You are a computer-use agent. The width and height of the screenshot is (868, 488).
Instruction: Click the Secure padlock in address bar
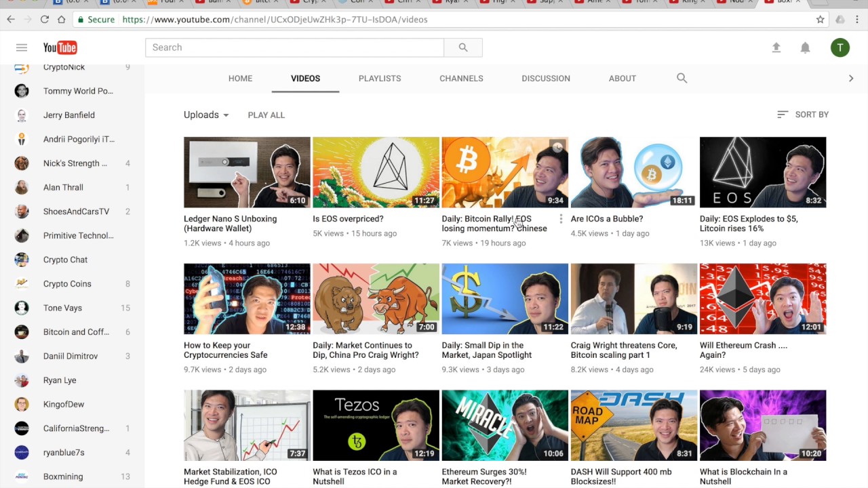[81, 20]
